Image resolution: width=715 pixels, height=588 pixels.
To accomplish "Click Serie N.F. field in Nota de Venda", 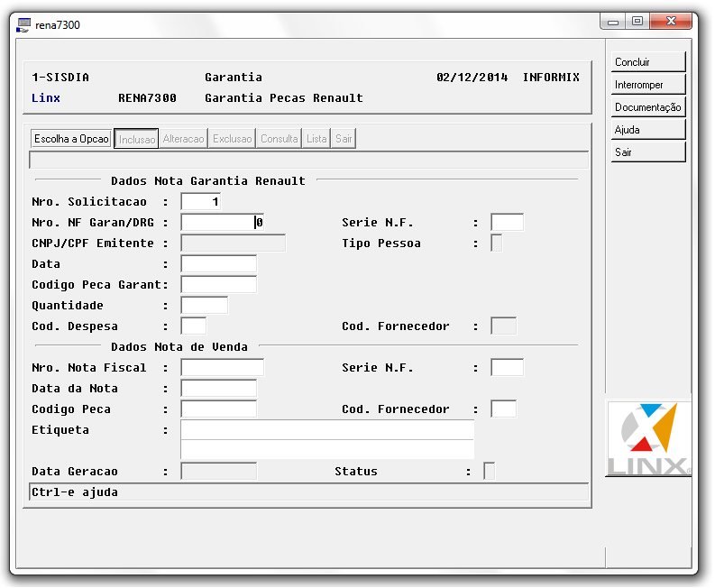I will [x=507, y=368].
